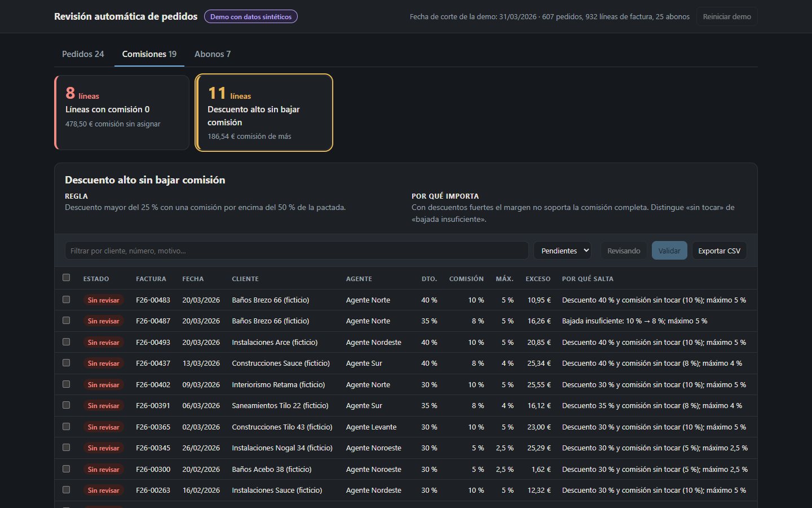Click the EXCESO column header
The height and width of the screenshot is (508, 812).
[x=538, y=279]
